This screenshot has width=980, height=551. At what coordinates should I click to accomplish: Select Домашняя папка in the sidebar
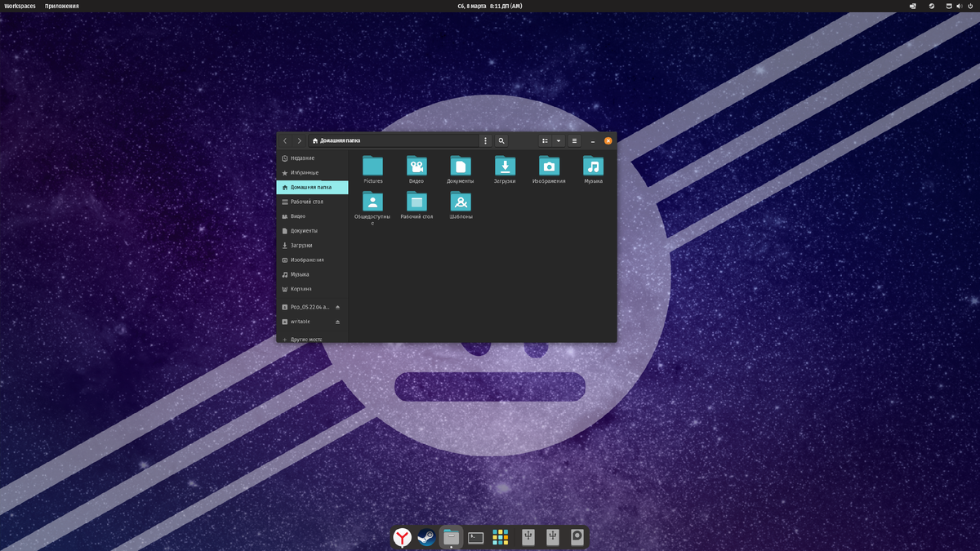pyautogui.click(x=312, y=187)
